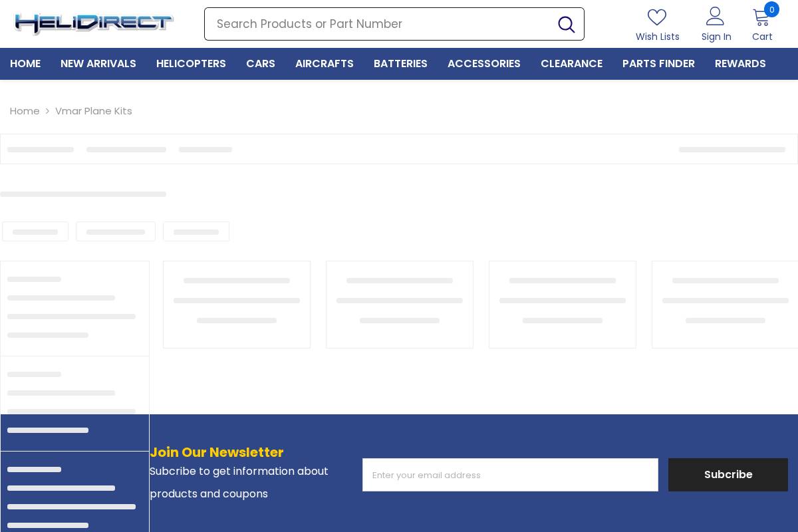The height and width of the screenshot is (532, 798).
Task: Click the search magnifier icon
Action: [566, 24]
